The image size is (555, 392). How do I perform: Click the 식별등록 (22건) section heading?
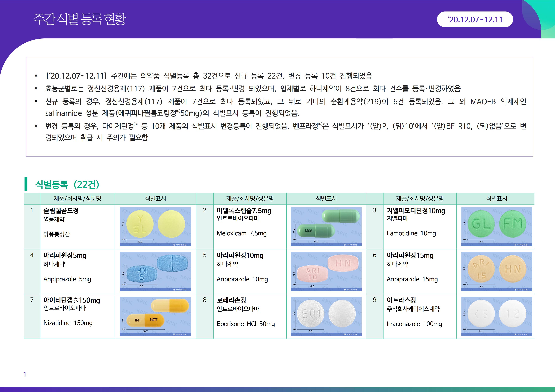coord(67,184)
